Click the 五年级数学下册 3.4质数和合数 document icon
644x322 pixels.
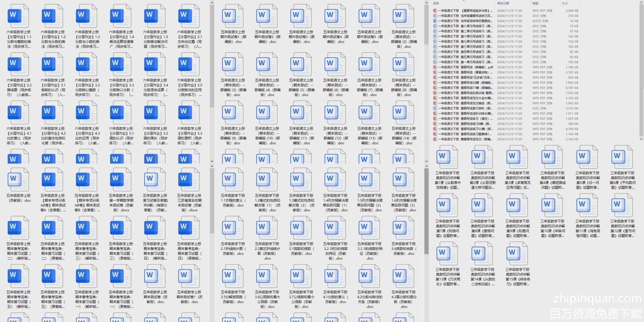click(x=404, y=228)
